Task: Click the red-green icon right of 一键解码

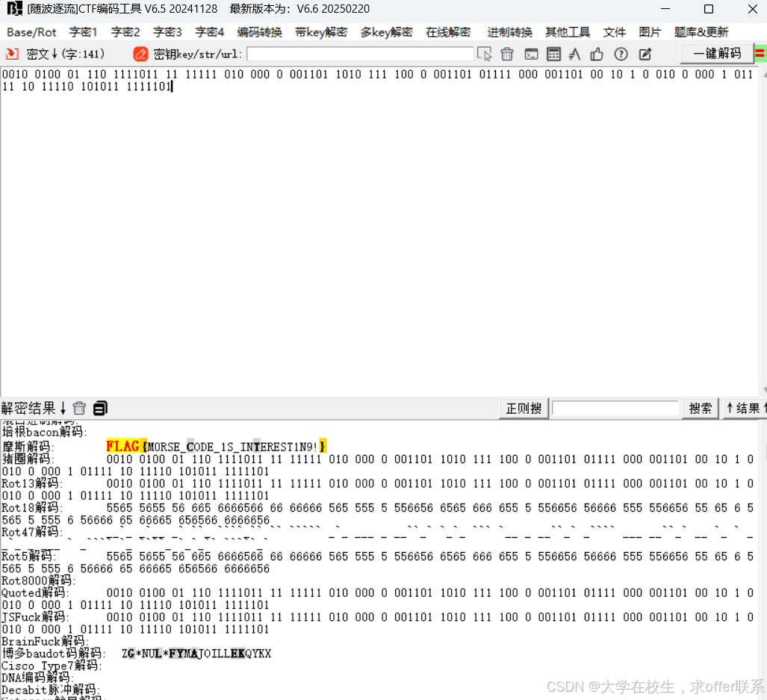Action: [760, 53]
